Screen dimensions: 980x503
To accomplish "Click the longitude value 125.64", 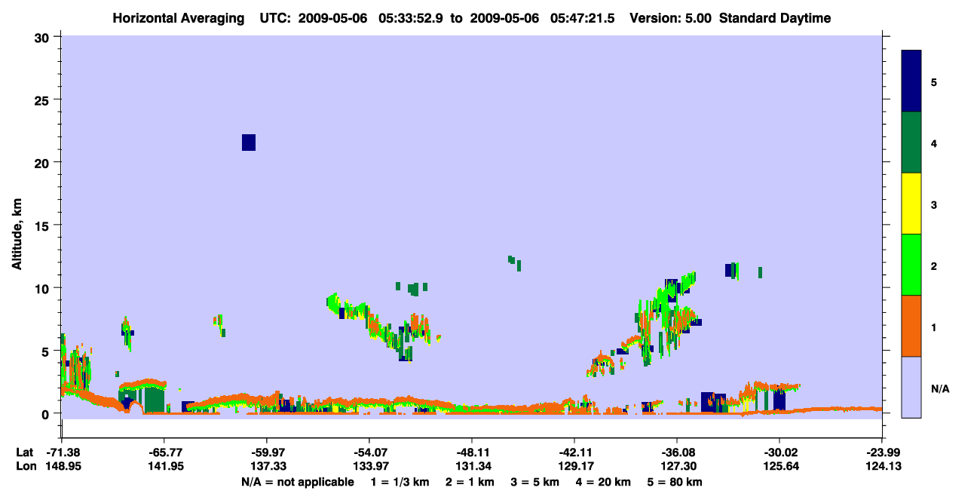I will pos(779,466).
